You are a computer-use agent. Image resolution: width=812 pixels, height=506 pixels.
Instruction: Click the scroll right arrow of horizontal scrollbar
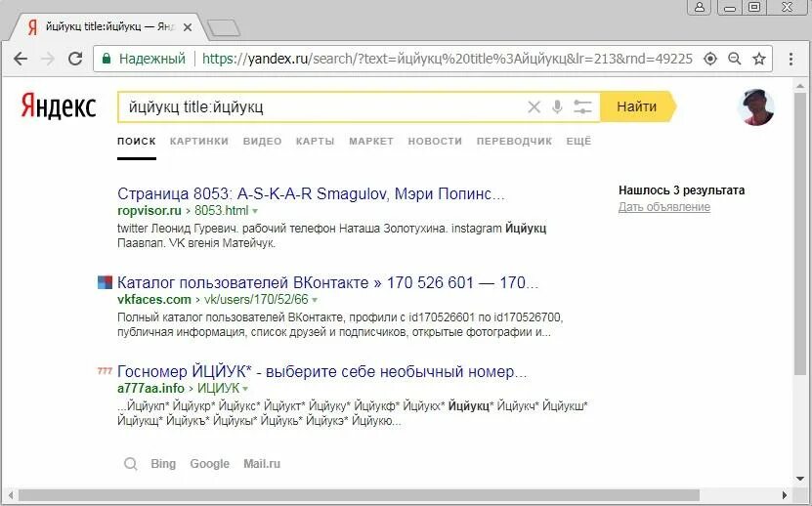point(785,495)
